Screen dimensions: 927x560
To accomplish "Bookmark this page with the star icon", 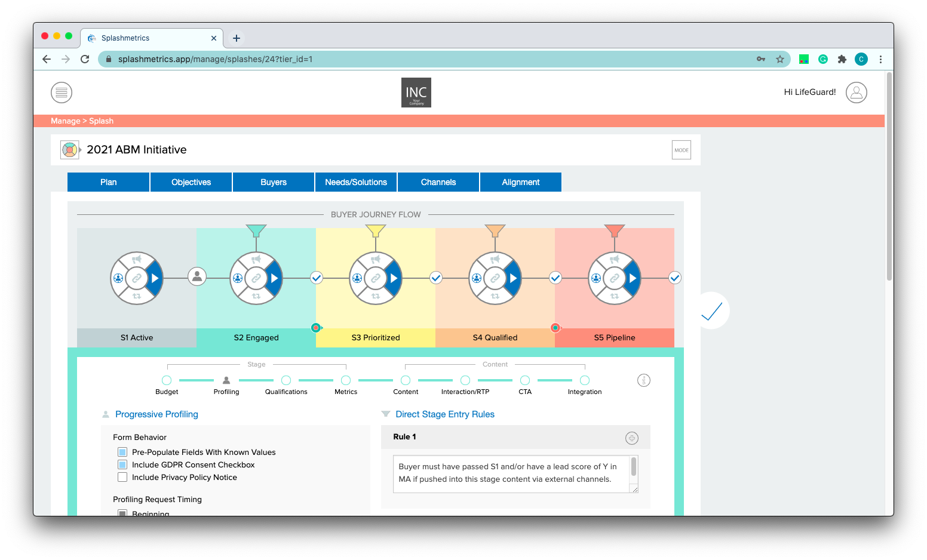I will click(x=780, y=59).
